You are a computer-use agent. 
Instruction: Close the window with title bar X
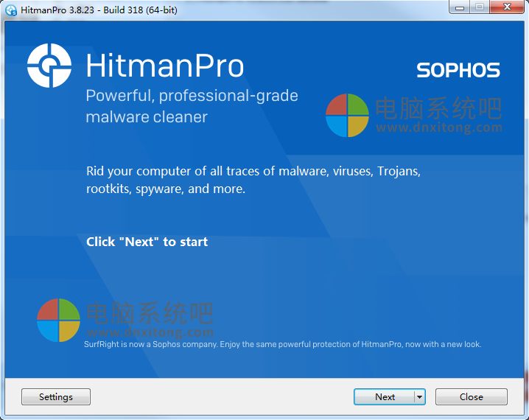coord(507,7)
